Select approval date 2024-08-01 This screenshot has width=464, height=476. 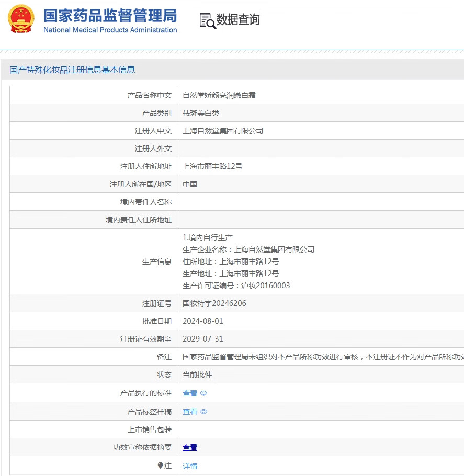[203, 321]
